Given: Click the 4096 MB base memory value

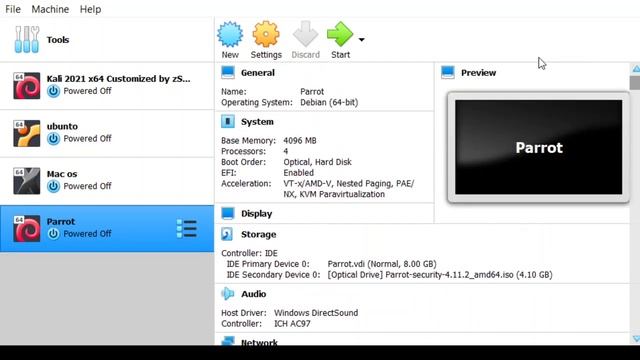Looking at the screenshot, I should pos(300,140).
